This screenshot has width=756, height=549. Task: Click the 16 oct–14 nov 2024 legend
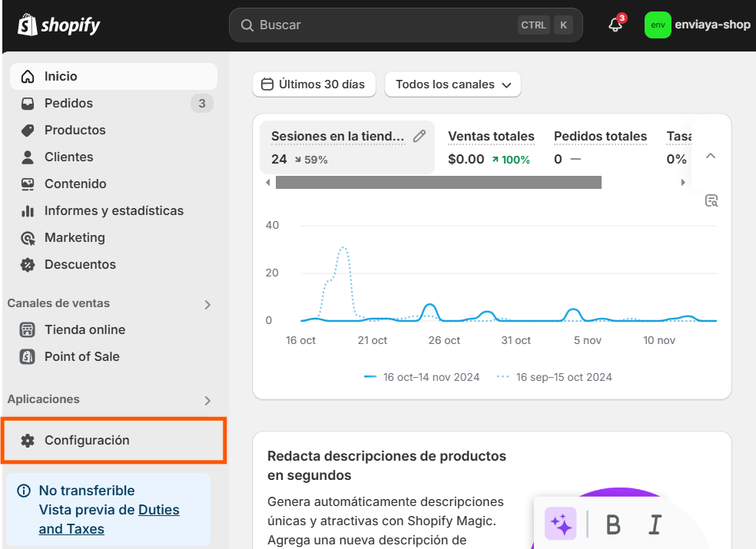click(422, 378)
